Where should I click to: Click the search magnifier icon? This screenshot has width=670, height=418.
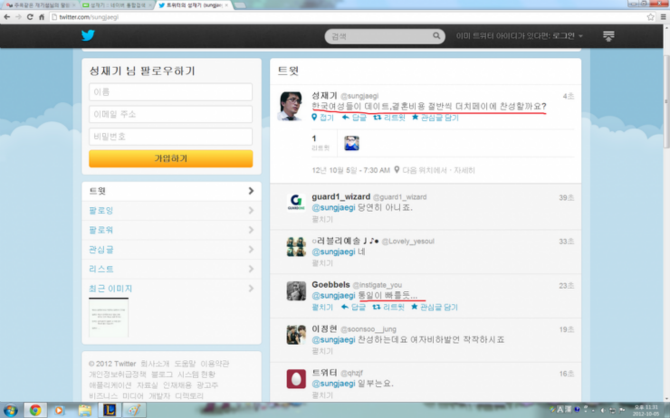pyautogui.click(x=436, y=36)
